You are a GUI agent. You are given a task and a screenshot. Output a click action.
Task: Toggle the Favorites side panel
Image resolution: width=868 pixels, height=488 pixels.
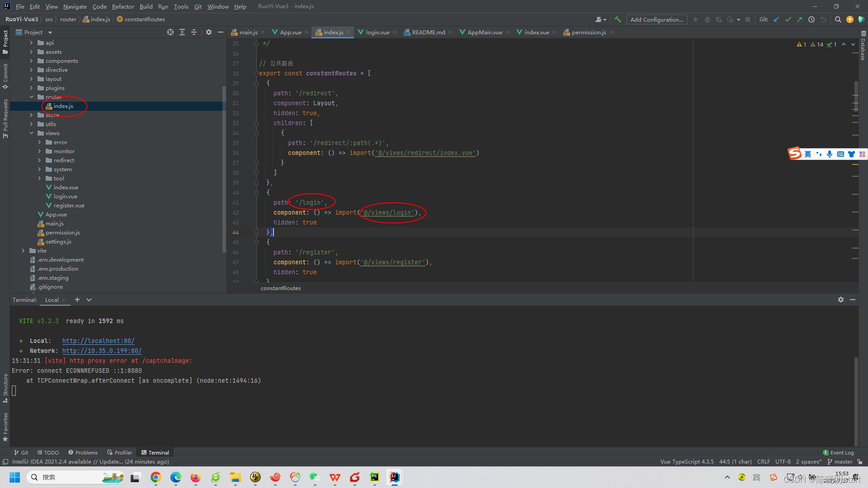point(5,427)
